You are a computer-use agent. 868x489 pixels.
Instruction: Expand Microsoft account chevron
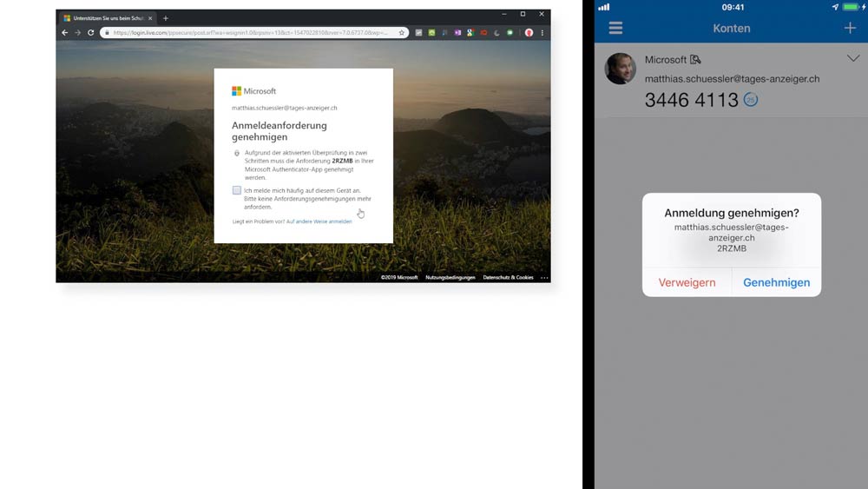(853, 58)
